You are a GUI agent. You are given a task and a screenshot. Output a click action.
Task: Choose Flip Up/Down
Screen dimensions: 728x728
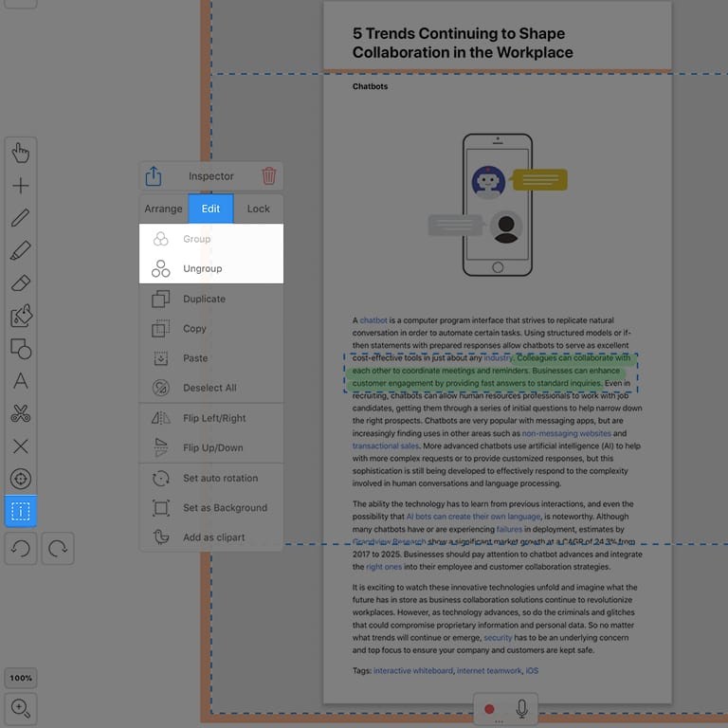[211, 447]
